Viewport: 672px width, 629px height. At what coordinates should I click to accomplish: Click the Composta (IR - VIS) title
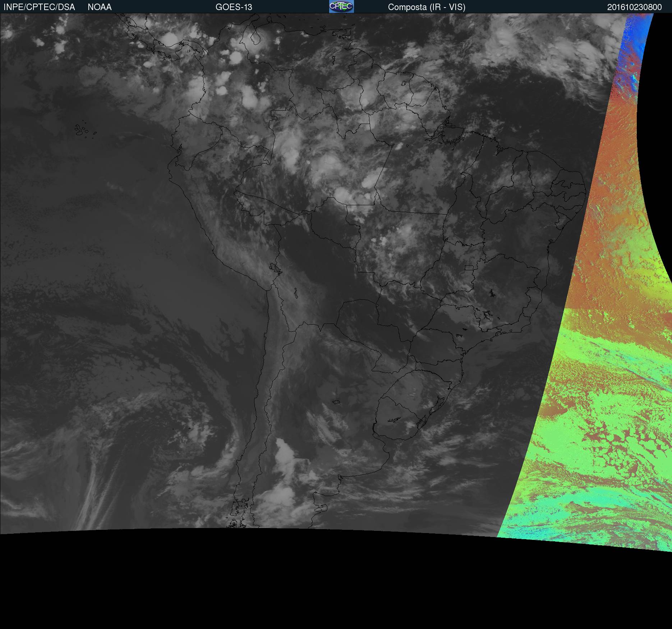tap(427, 7)
